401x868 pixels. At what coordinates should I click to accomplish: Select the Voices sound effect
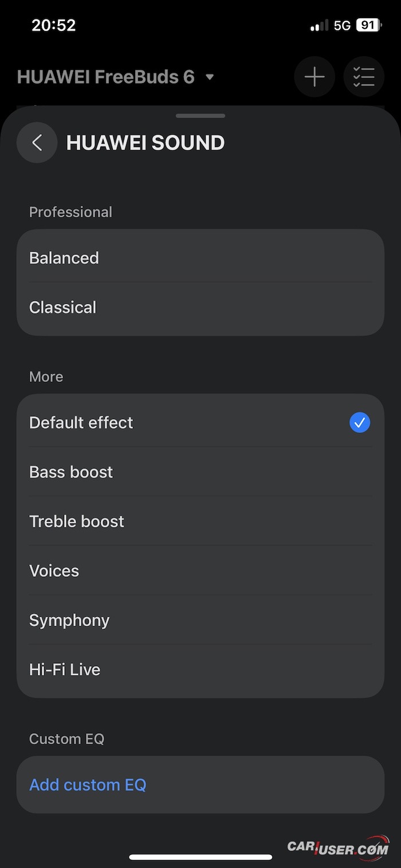pyautogui.click(x=54, y=571)
